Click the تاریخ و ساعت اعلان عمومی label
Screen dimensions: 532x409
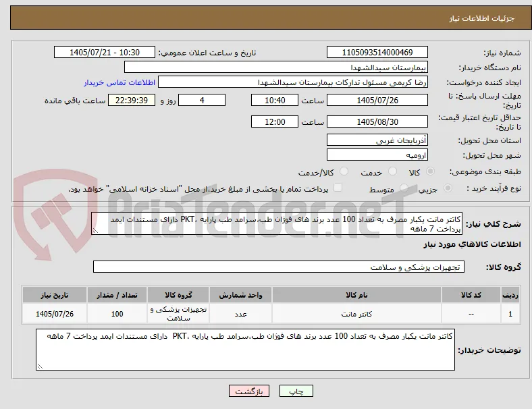tap(207, 53)
